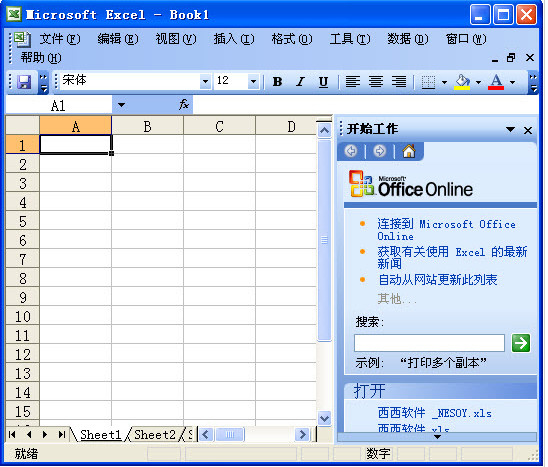Toggle Italic formatting

click(300, 82)
